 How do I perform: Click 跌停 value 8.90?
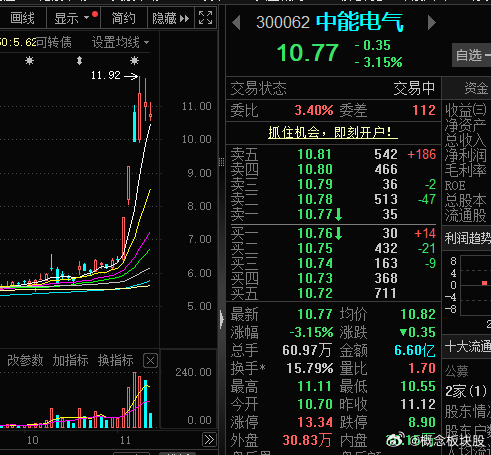click(422, 422)
